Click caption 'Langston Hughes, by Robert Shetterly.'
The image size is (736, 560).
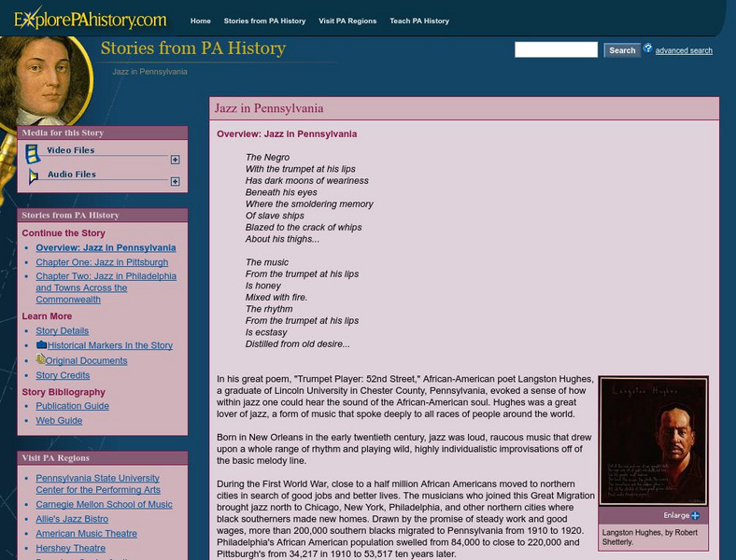pos(650,537)
